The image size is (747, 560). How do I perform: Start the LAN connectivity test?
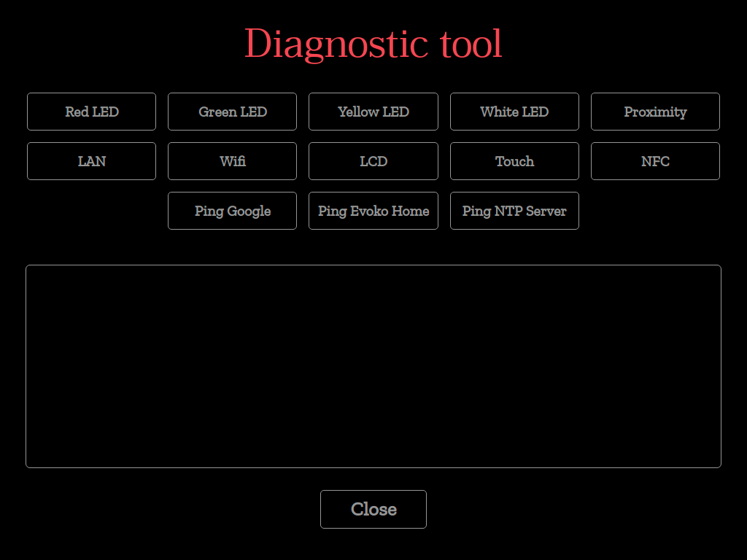click(x=91, y=161)
